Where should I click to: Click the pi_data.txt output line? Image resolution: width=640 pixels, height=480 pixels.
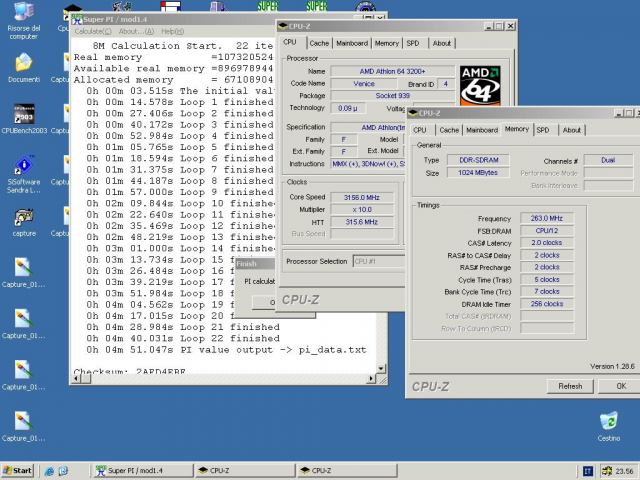tap(226, 350)
